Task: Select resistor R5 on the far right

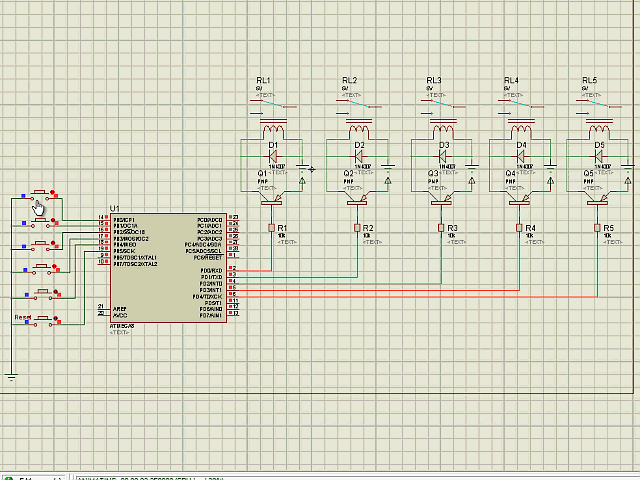Action: click(598, 228)
